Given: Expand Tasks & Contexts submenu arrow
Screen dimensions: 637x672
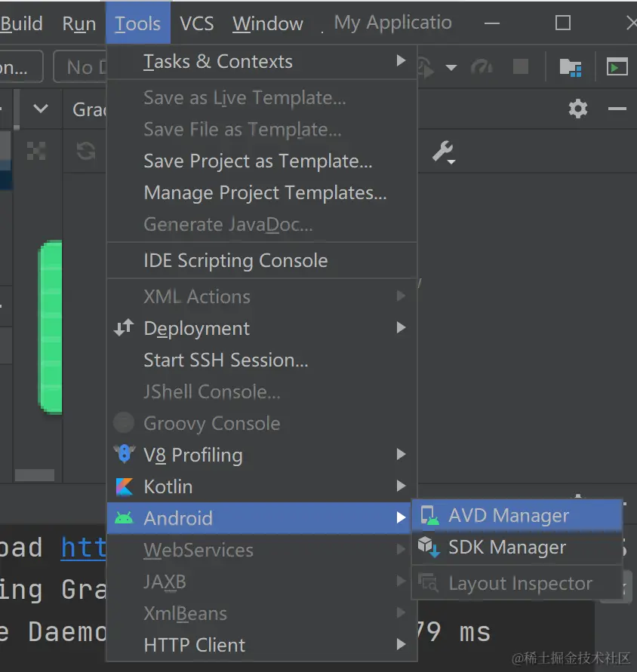Looking at the screenshot, I should click(401, 60).
